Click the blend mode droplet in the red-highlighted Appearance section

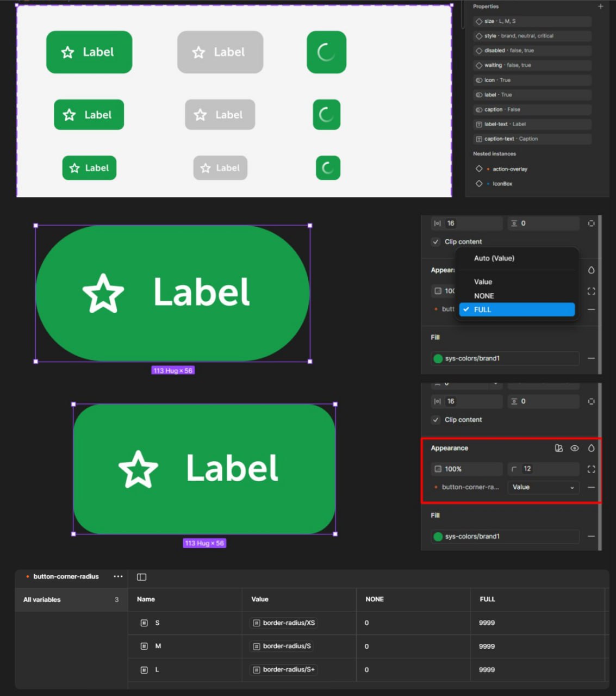click(x=591, y=448)
